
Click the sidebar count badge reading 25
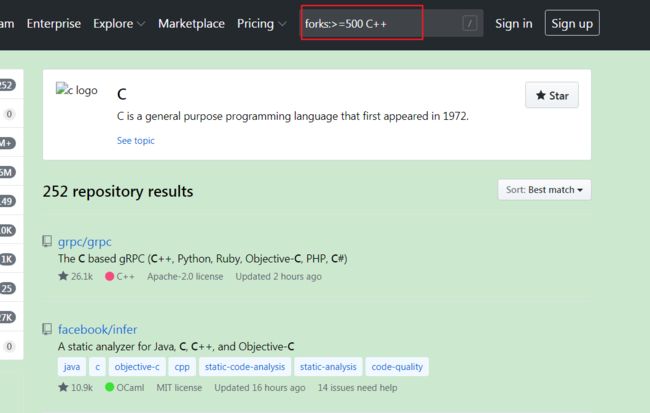click(x=7, y=288)
